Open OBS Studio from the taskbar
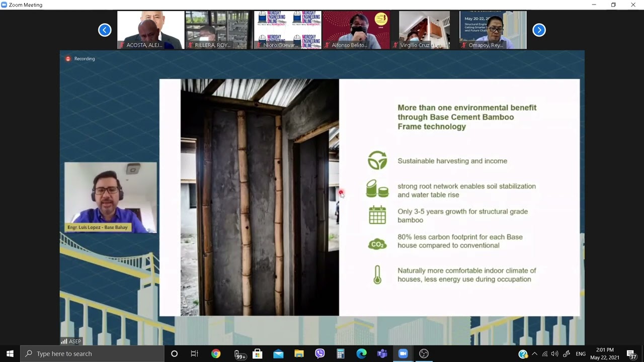 coord(424,353)
